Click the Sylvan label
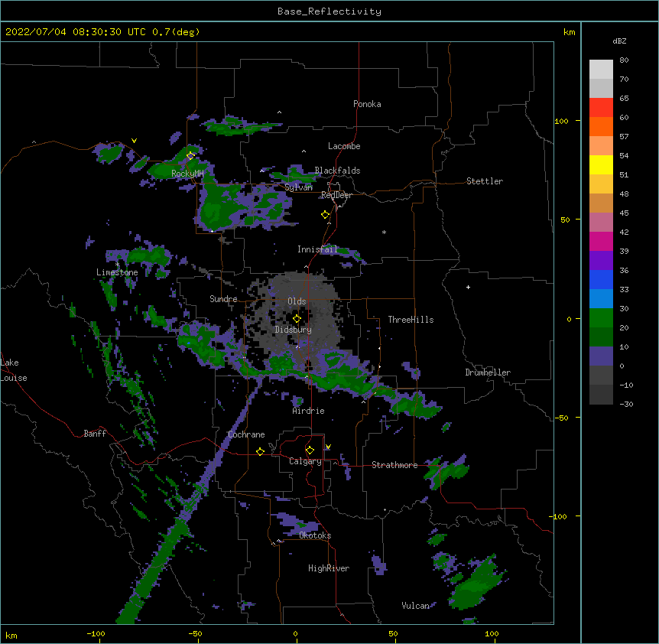This screenshot has width=659, height=644. click(298, 187)
